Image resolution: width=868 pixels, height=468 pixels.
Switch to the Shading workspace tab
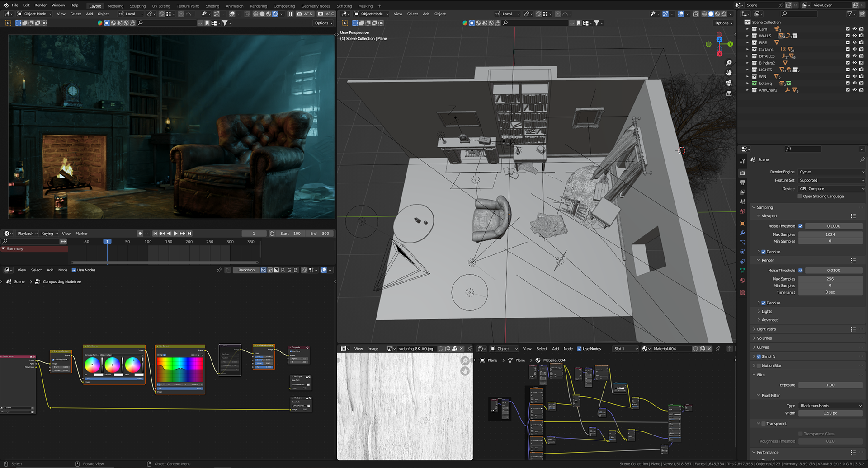(212, 6)
